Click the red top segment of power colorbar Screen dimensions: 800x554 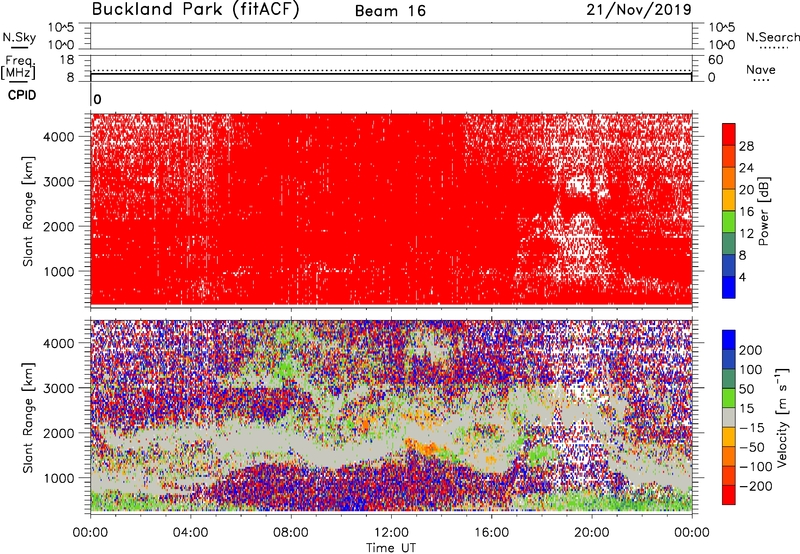tap(729, 134)
